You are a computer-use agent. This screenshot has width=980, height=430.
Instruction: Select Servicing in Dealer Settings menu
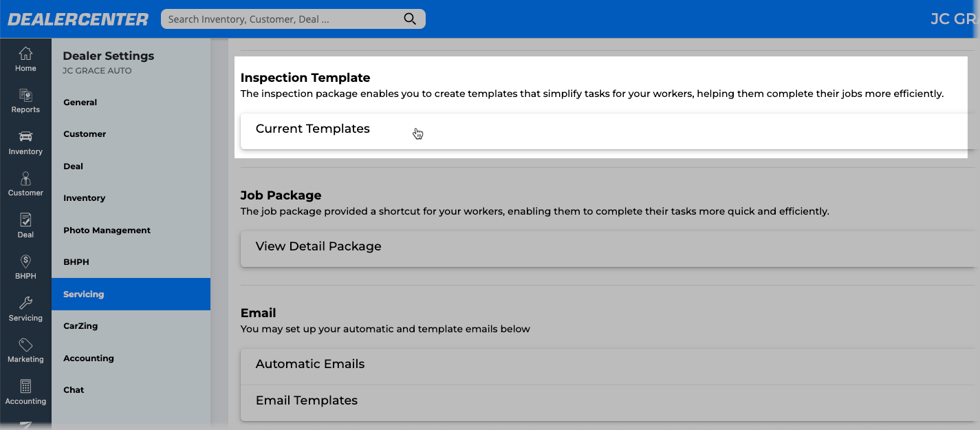pos(131,294)
